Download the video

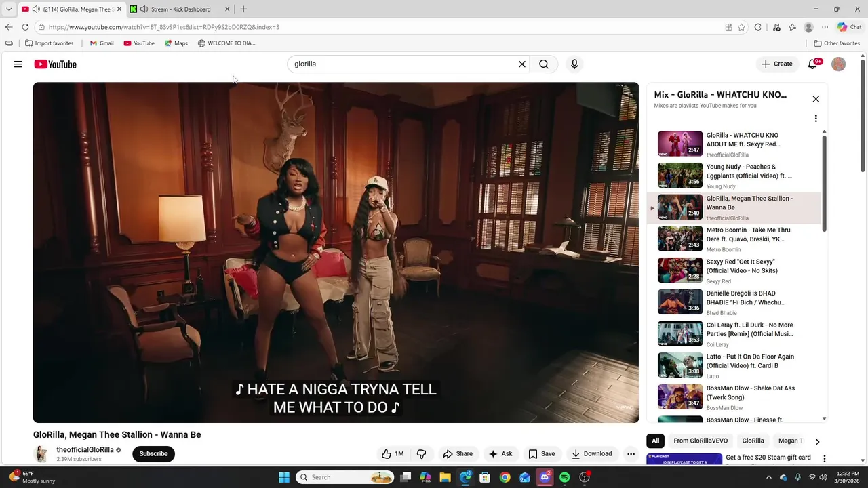pyautogui.click(x=592, y=454)
